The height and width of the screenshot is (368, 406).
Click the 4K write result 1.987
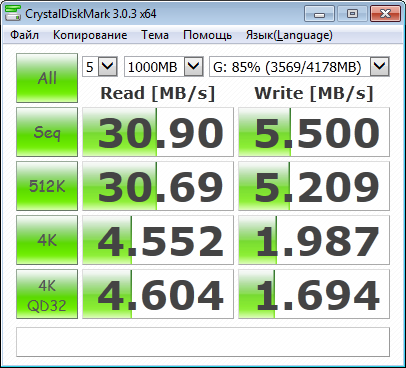[x=314, y=240]
